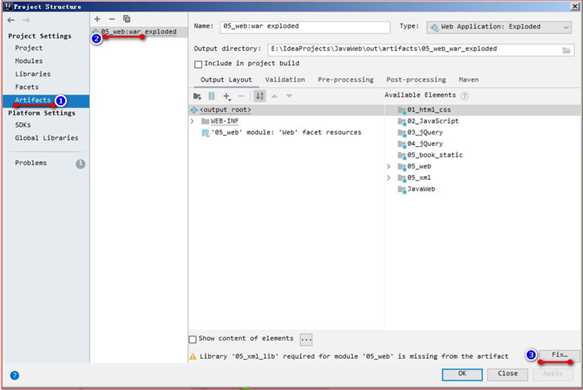Enable Include in project build
This screenshot has width=583, height=390.
198,64
